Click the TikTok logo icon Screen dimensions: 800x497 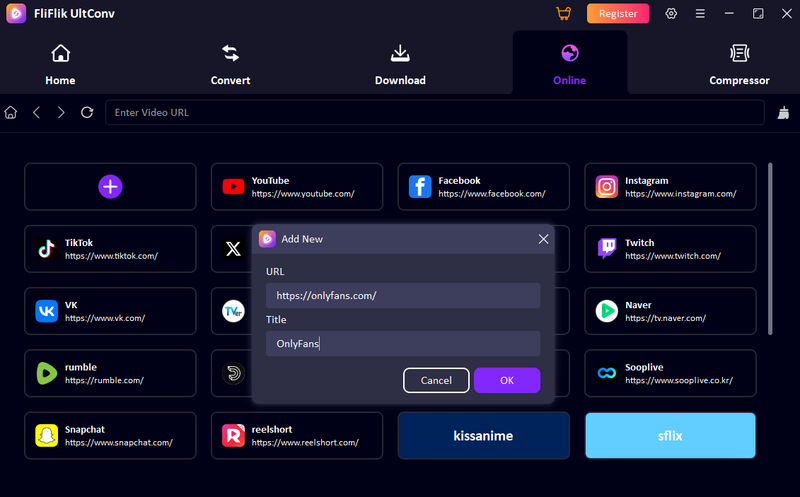[x=46, y=249]
